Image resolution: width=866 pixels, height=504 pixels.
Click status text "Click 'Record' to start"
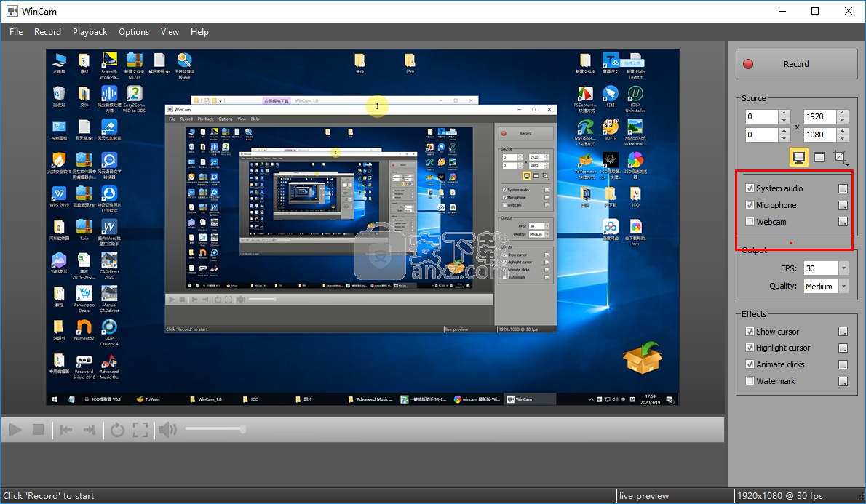(x=49, y=496)
